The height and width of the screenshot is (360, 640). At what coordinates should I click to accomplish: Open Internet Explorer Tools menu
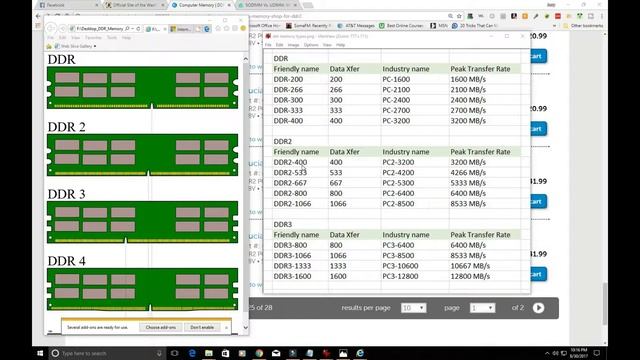[x=112, y=38]
